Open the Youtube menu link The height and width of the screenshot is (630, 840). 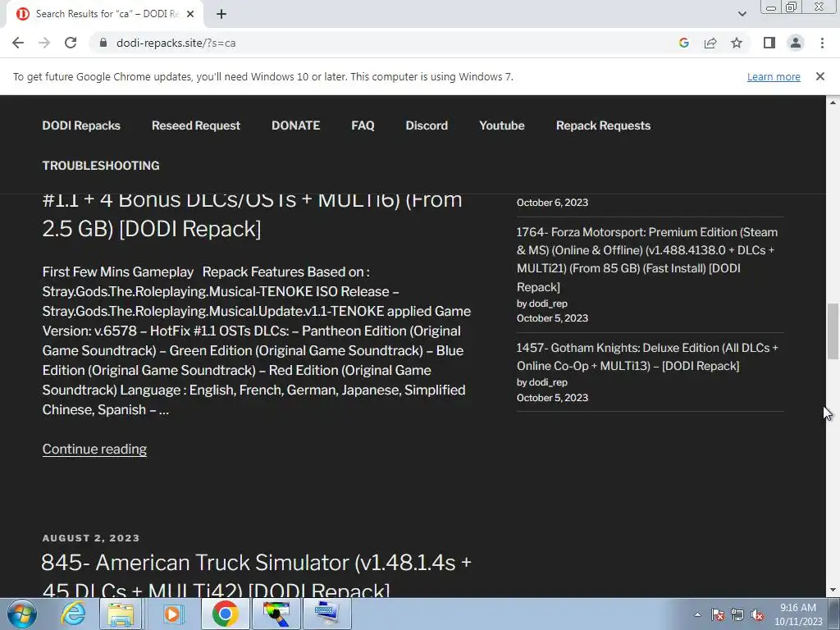(x=502, y=126)
